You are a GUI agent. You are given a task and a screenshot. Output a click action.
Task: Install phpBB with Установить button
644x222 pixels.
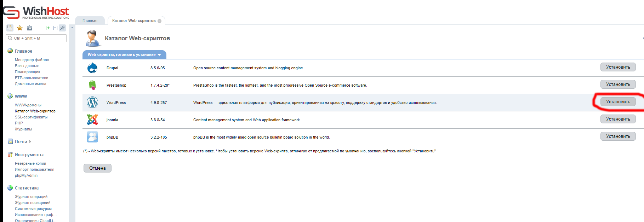(618, 136)
